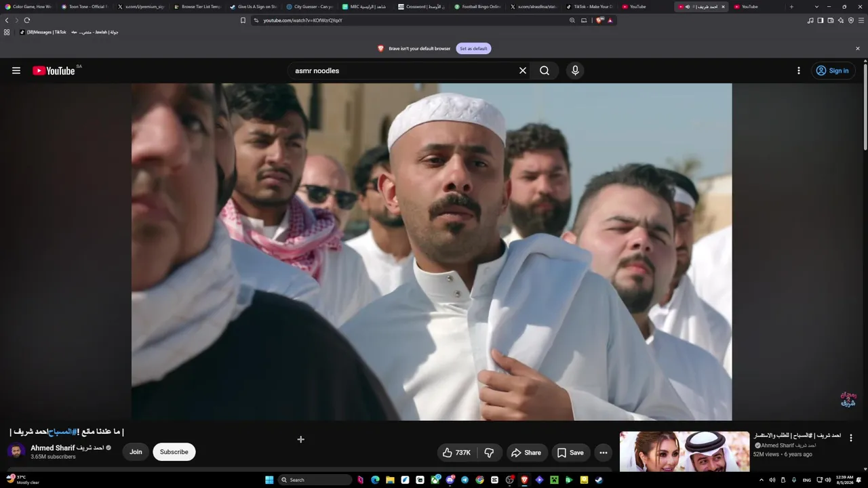This screenshot has width=868, height=488.
Task: Open File Explorer from taskbar
Action: 390,480
